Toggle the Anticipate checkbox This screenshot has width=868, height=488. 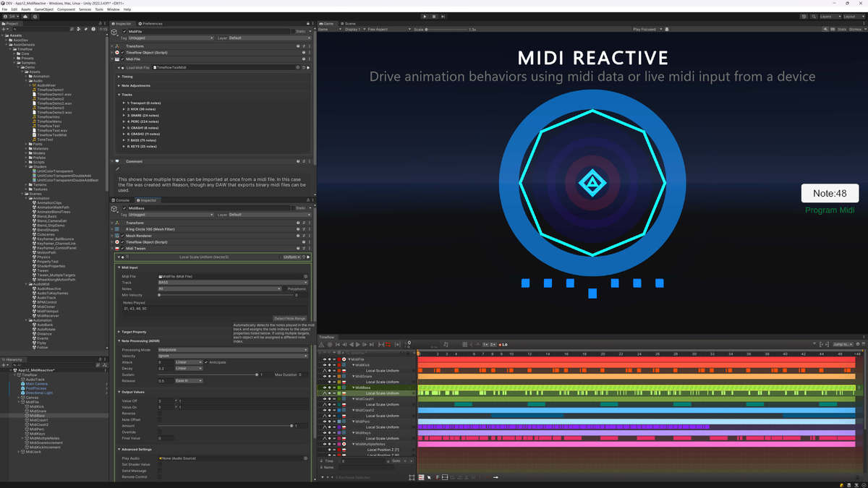[x=207, y=361]
